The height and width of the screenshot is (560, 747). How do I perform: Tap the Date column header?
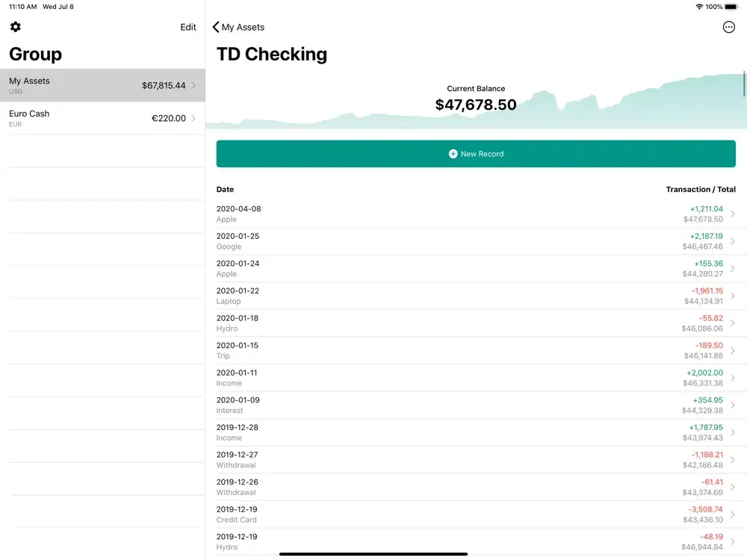(x=225, y=189)
